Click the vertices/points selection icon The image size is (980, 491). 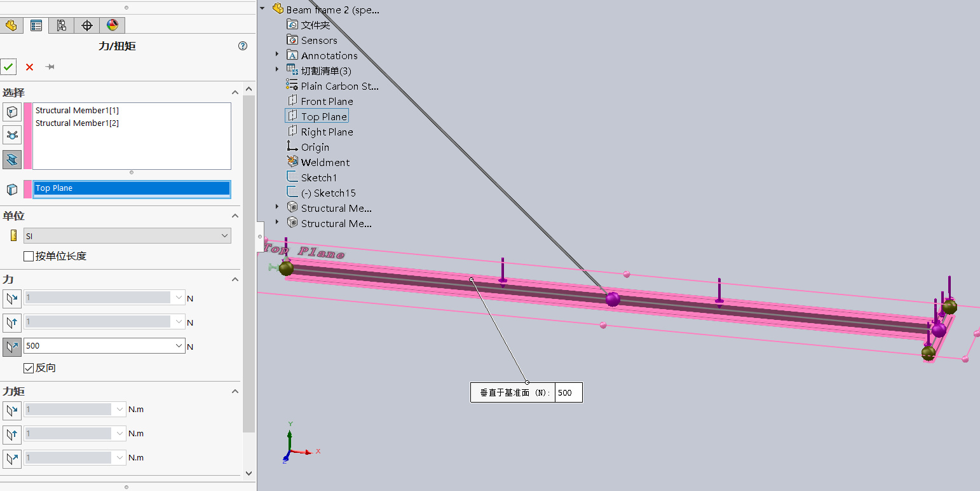pos(12,113)
